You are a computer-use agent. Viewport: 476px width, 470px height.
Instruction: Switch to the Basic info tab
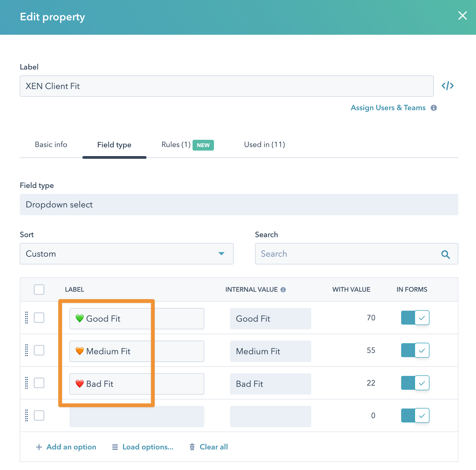tap(51, 145)
